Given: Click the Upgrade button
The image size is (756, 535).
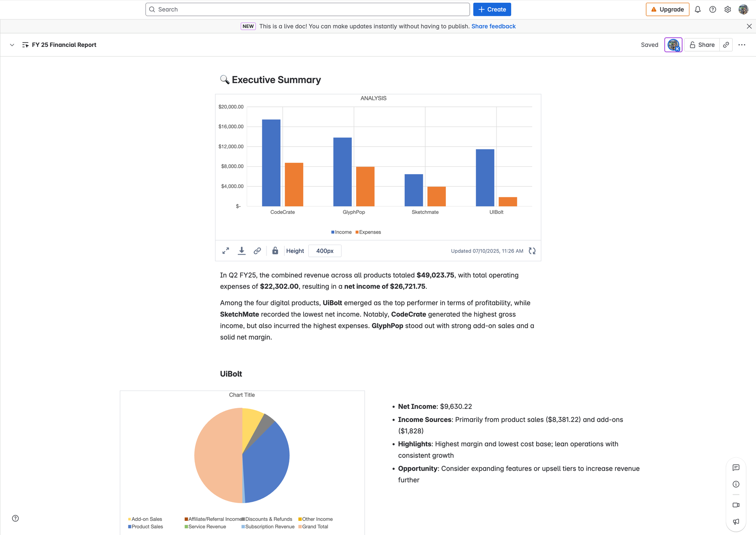Looking at the screenshot, I should click(667, 9).
